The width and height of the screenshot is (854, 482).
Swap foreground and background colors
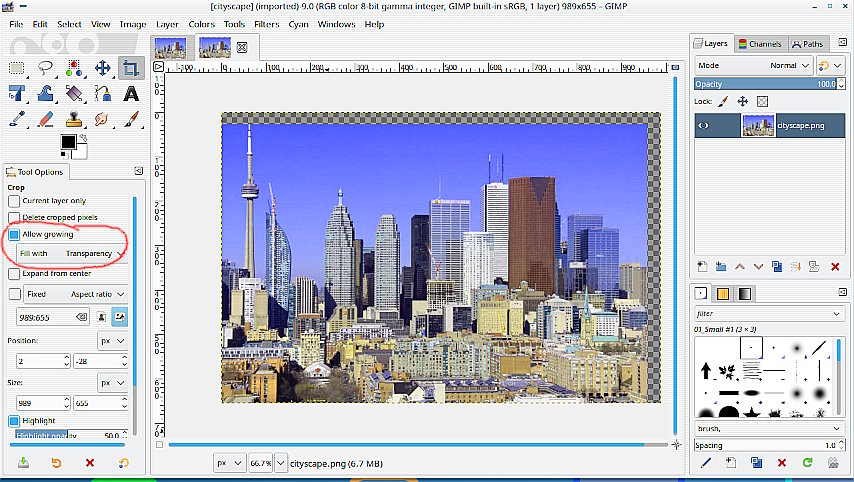point(83,138)
